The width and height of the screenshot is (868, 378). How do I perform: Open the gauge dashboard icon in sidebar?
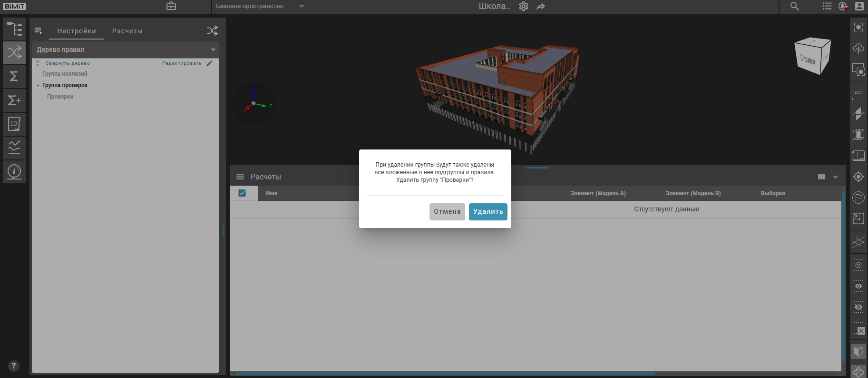pos(14,171)
